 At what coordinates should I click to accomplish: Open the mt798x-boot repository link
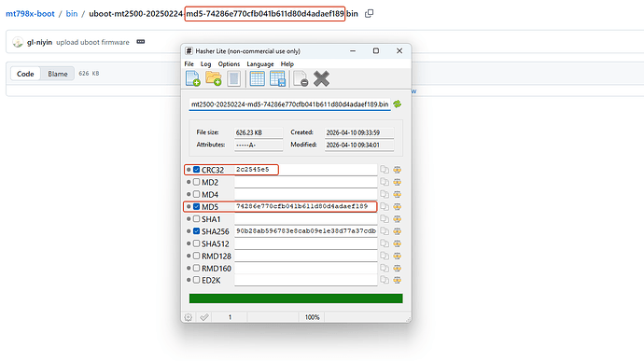click(30, 14)
